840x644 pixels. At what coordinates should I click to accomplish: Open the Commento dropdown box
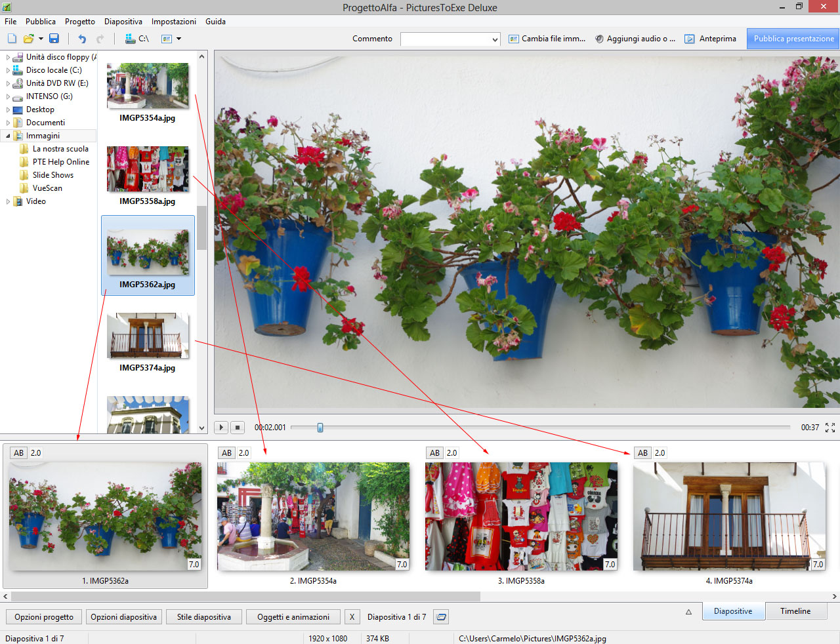click(x=450, y=39)
